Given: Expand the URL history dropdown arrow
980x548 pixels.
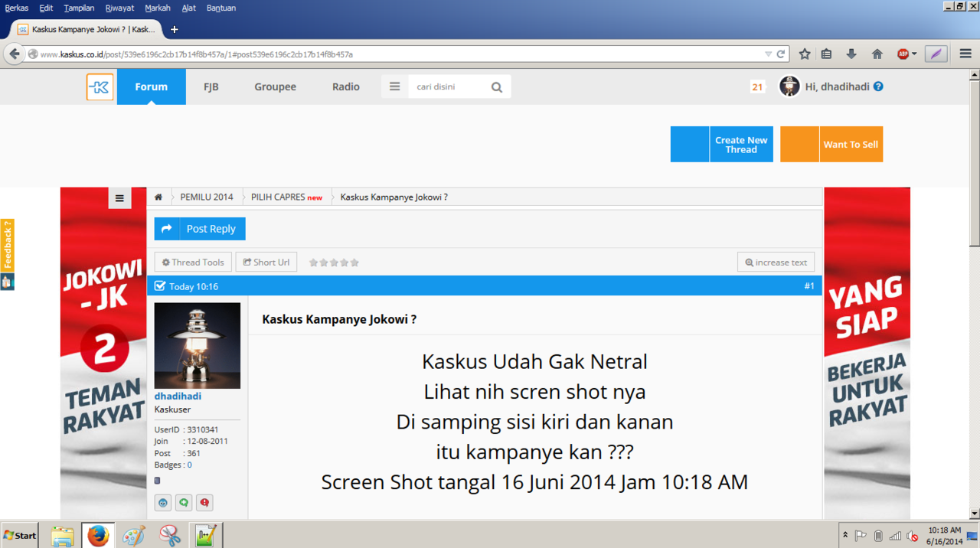Looking at the screenshot, I should coord(768,54).
